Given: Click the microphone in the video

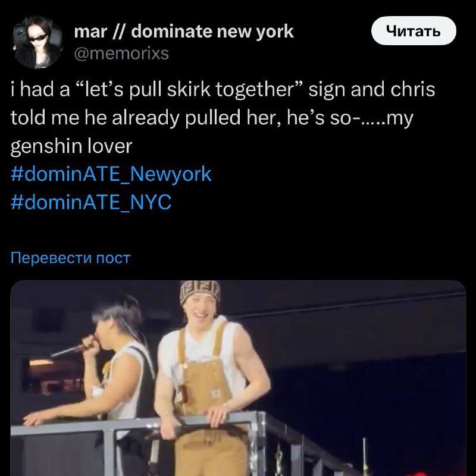Looking at the screenshot, I should (69, 350).
